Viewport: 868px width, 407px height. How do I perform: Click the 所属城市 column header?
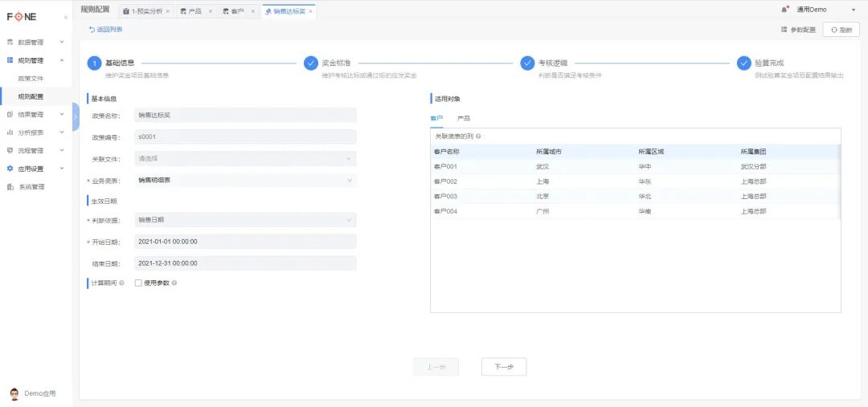pyautogui.click(x=549, y=152)
